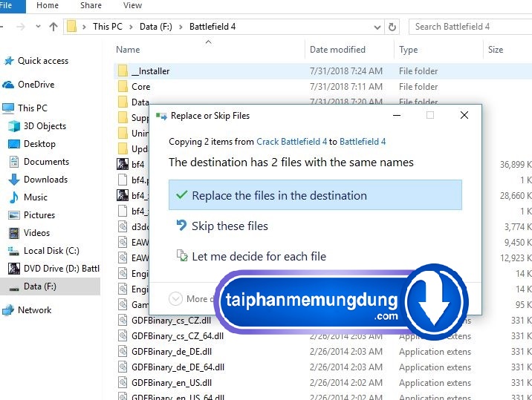Select GDFBinary_cs_CZ_64.dll file

(x=178, y=336)
